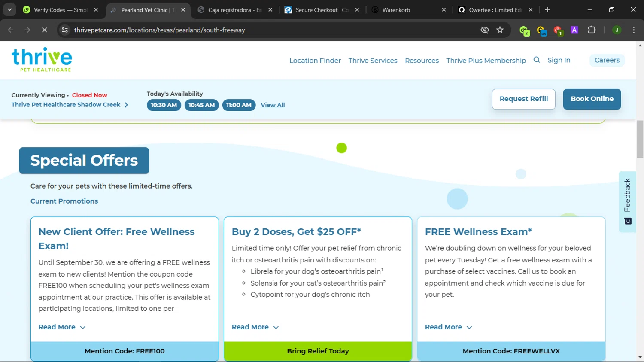Select the 10:30 AM appointment slot
Screen dimensions: 644x362
coord(164,105)
